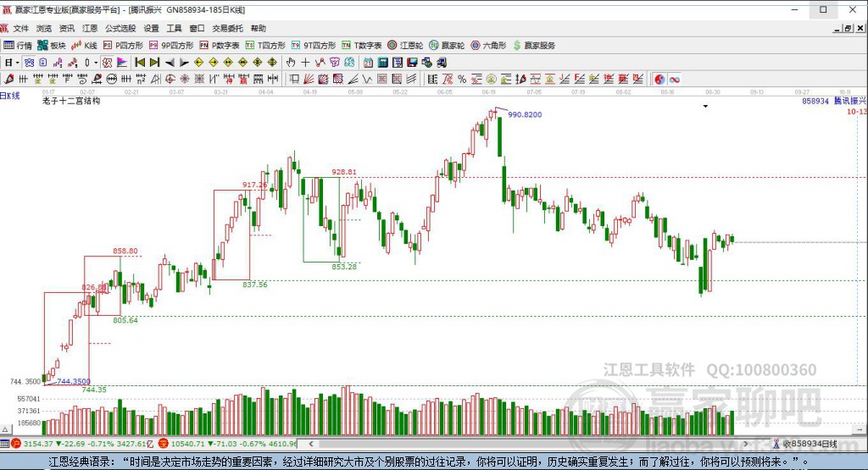Expand the 日 period dropdown arrow

[17, 63]
